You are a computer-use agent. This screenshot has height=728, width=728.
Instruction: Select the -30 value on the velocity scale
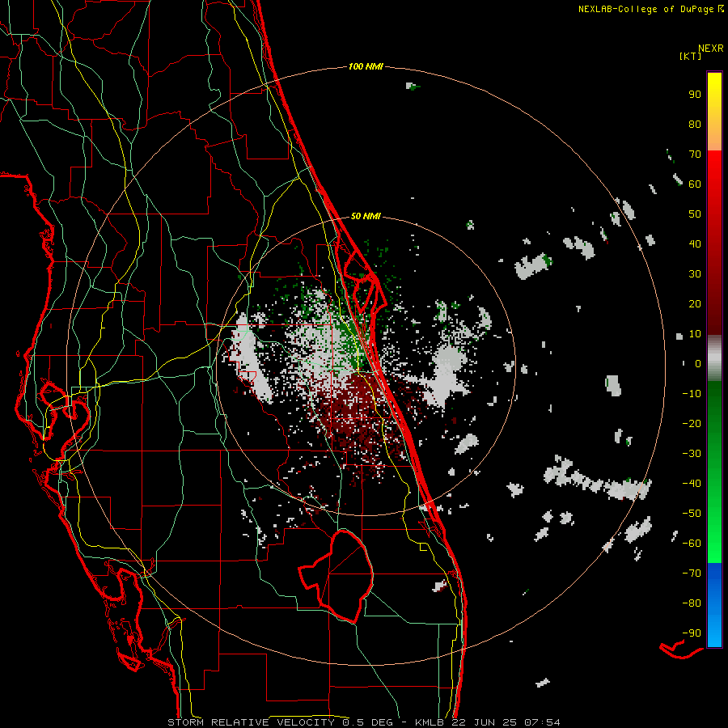692,454
